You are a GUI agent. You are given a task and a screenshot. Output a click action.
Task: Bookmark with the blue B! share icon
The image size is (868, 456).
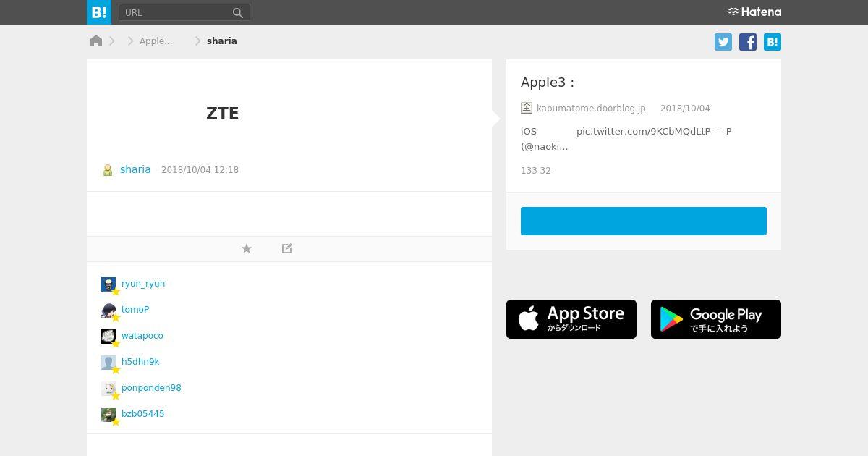pyautogui.click(x=773, y=42)
